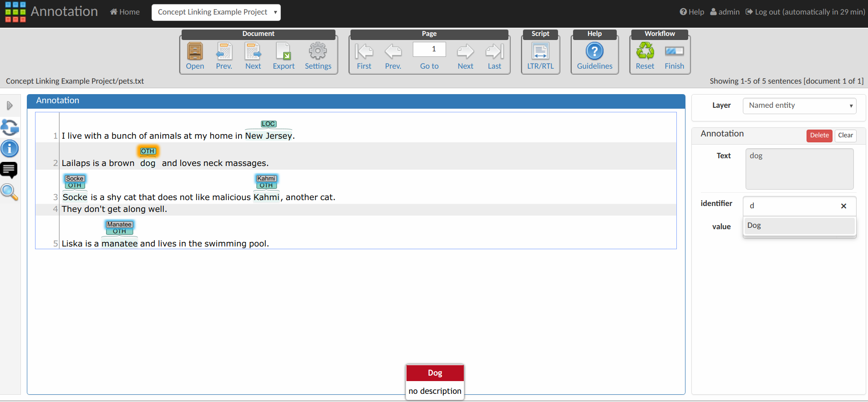Image resolution: width=868 pixels, height=402 pixels.
Task: Click the Delete annotation button
Action: pyautogui.click(x=819, y=136)
